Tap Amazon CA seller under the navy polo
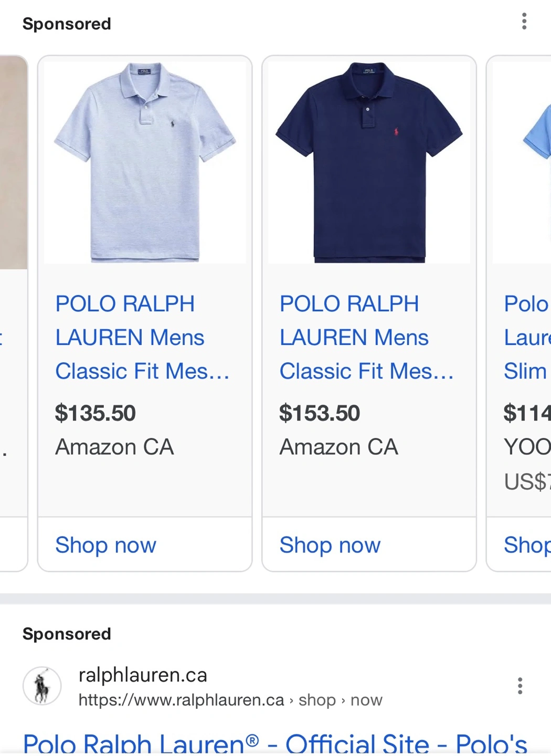 (338, 447)
